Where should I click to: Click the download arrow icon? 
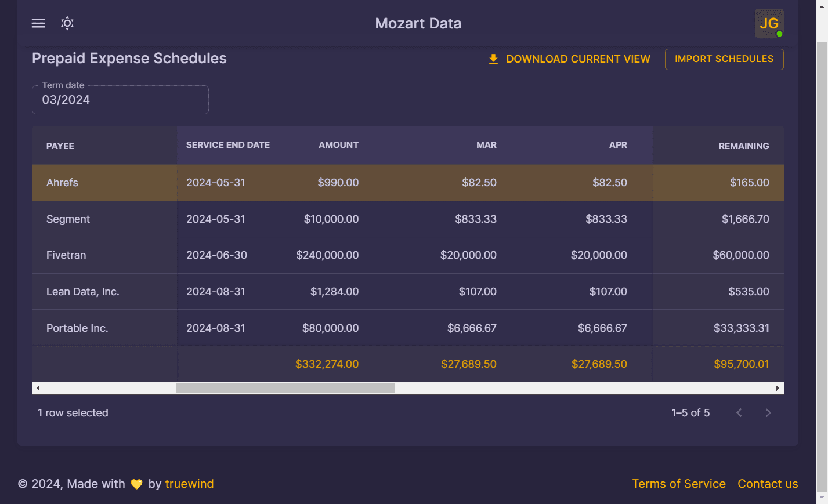tap(493, 59)
